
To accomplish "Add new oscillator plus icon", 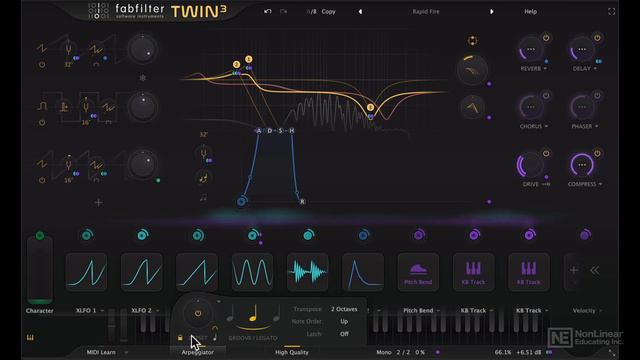I will [98, 202].
